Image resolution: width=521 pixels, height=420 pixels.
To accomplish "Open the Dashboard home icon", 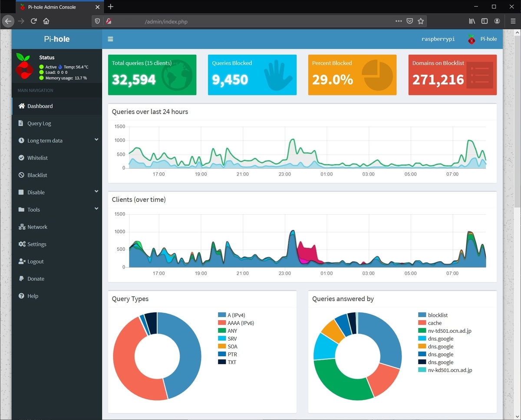I will (21, 106).
